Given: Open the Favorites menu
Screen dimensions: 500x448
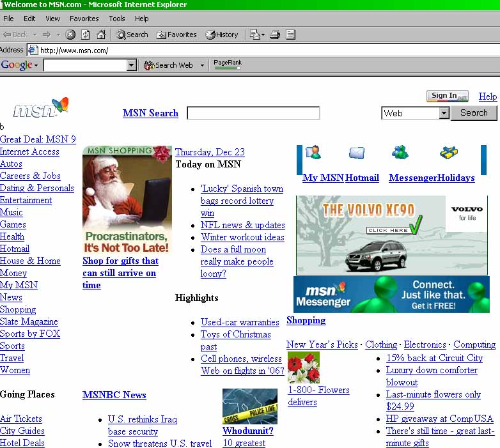Looking at the screenshot, I should 84,19.
